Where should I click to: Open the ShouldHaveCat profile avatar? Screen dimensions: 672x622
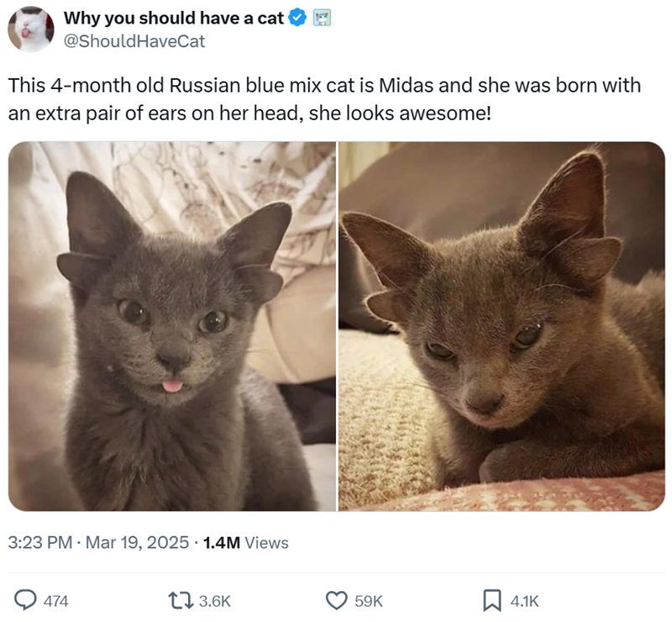tap(31, 28)
